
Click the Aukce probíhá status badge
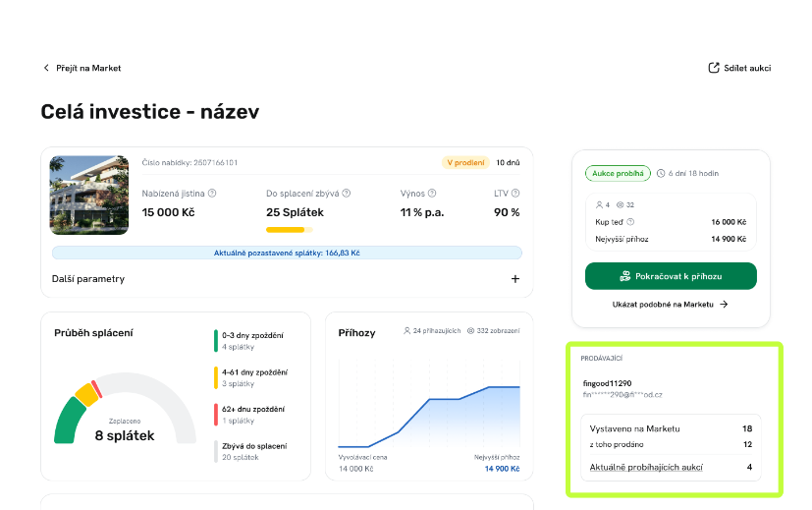618,173
